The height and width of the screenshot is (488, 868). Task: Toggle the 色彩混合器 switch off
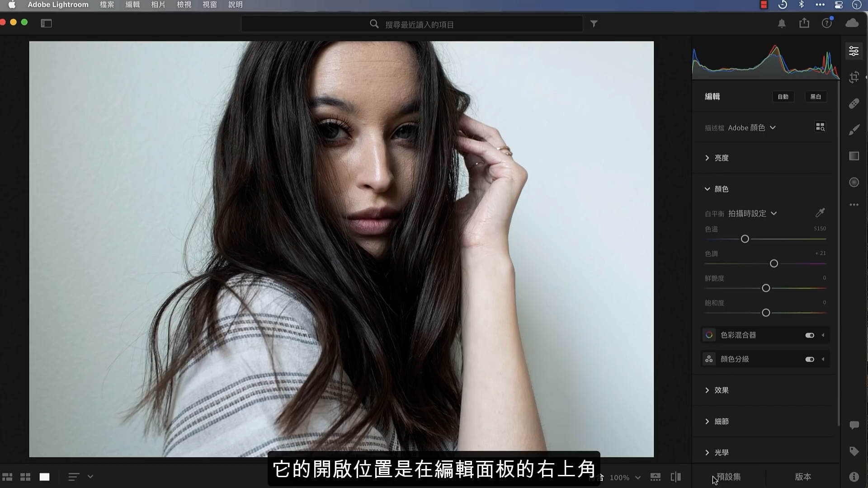pyautogui.click(x=810, y=335)
